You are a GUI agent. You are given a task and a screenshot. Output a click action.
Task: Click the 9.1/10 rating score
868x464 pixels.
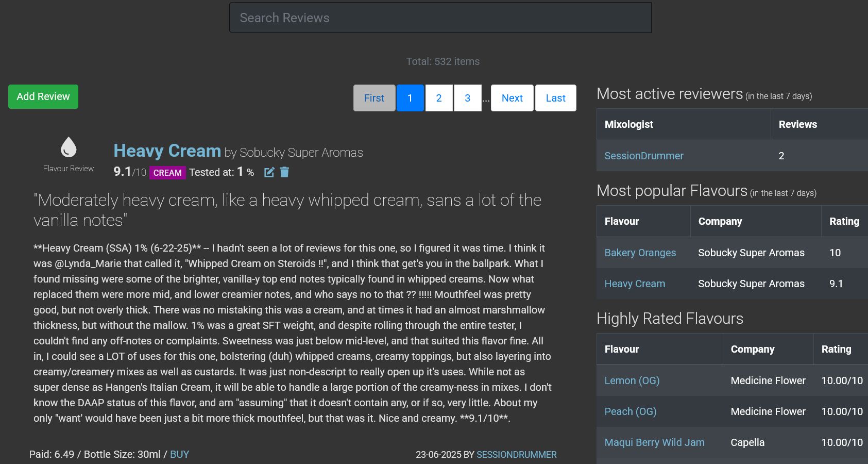point(130,172)
